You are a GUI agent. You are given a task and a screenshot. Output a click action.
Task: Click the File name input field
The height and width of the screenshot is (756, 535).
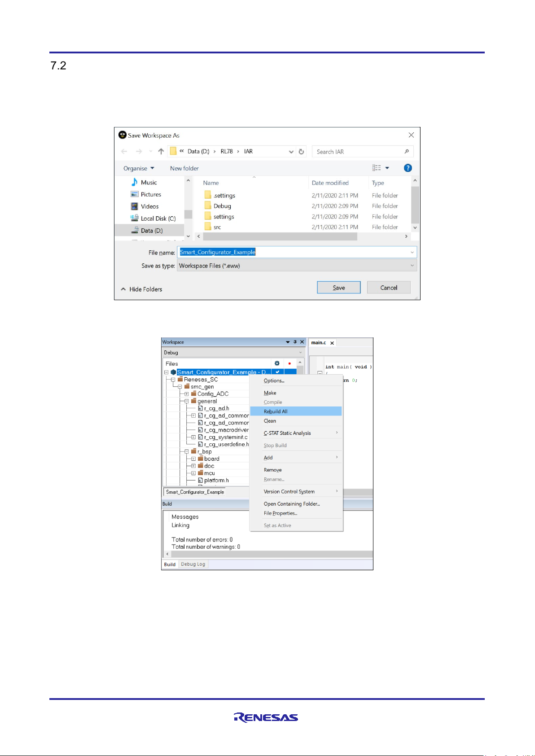pyautogui.click(x=297, y=252)
